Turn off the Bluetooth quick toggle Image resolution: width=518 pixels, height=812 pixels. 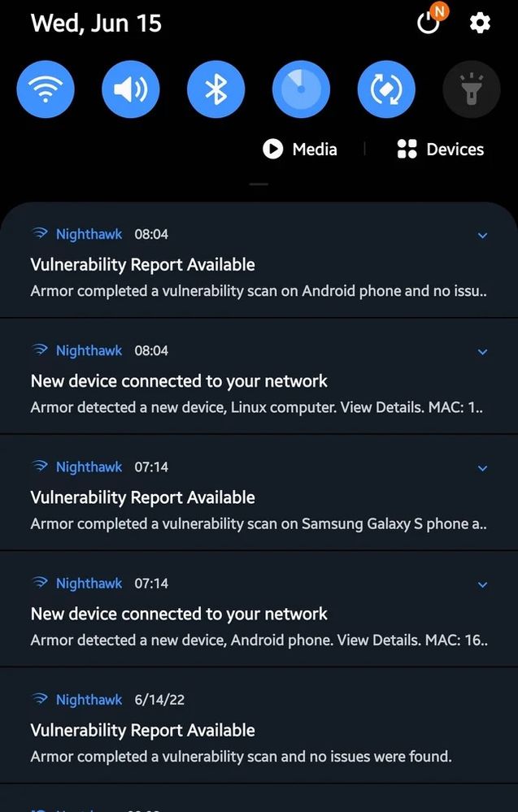tap(215, 89)
